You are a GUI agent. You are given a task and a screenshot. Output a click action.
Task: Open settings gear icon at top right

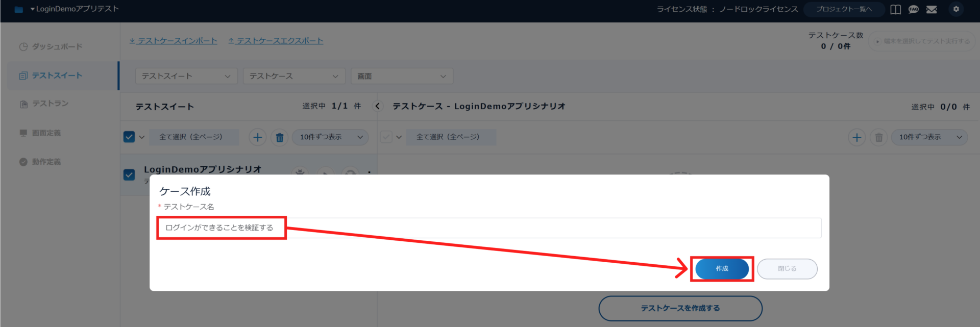(x=956, y=9)
